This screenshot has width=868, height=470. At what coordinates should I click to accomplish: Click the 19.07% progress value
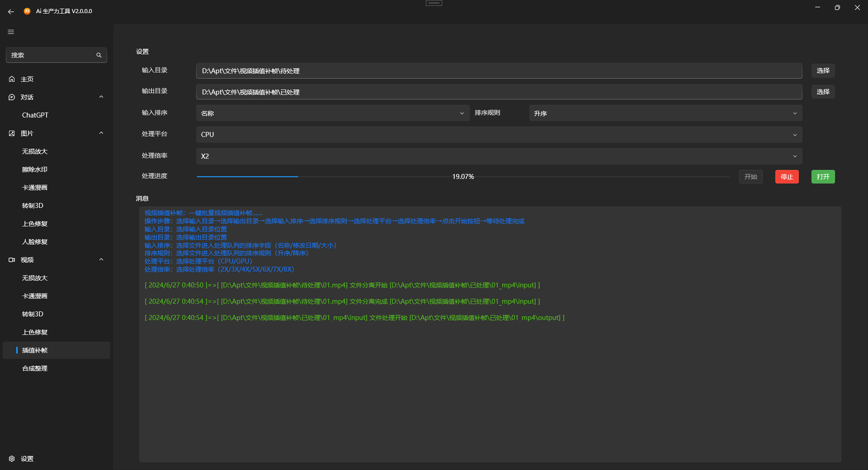(x=463, y=177)
